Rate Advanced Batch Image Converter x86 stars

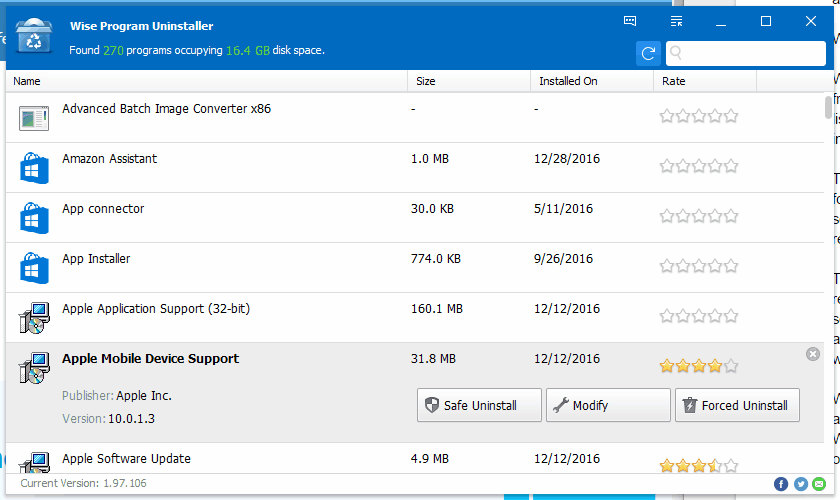699,116
